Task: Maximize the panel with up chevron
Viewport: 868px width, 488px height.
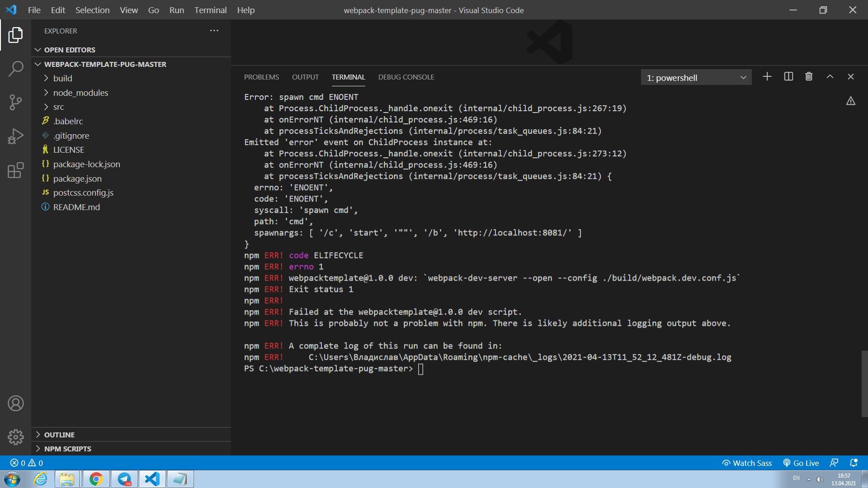Action: [830, 77]
